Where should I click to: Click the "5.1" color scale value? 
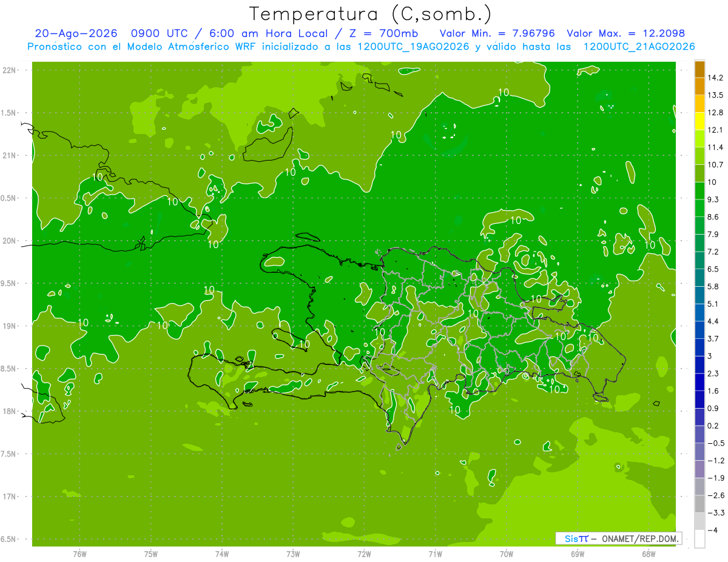click(x=713, y=304)
